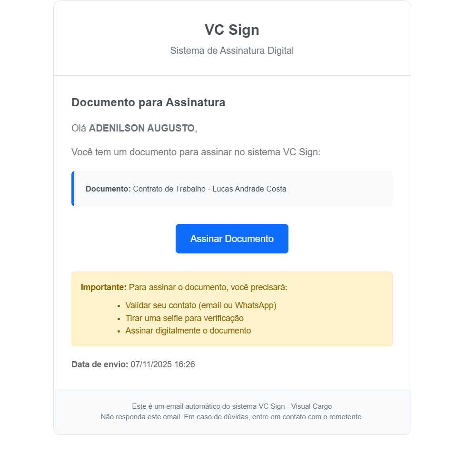This screenshot has height=454, width=476.
Task: Click the bold Importante: label
Action: 104,287
